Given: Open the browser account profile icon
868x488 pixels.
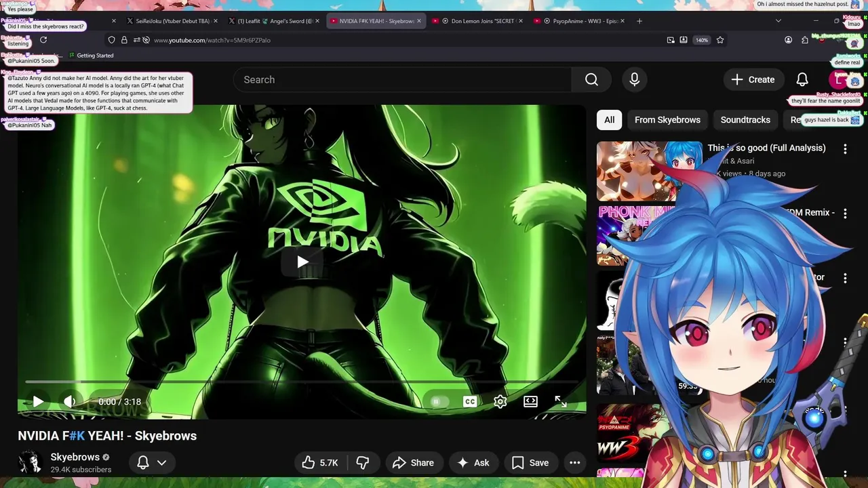Looking at the screenshot, I should 788,40.
